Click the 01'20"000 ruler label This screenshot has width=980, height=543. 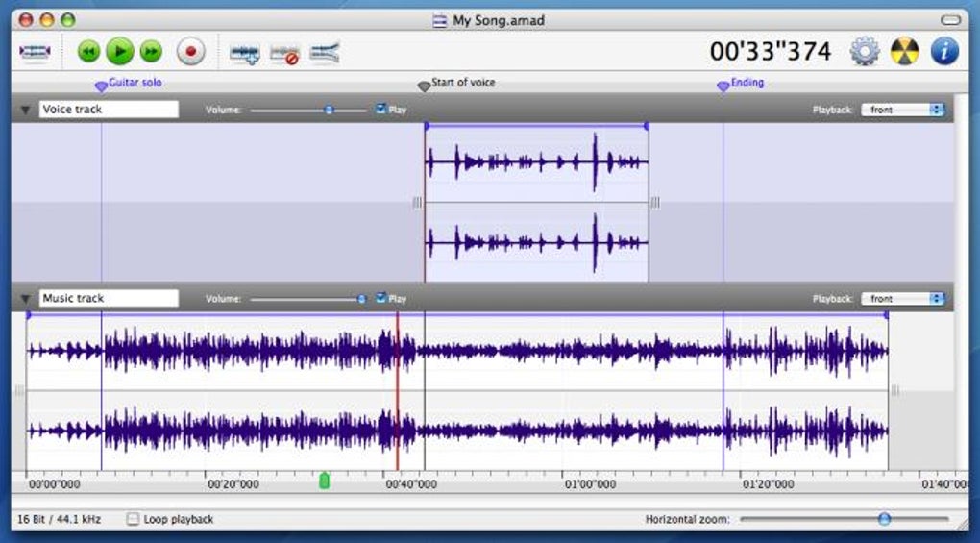pyautogui.click(x=768, y=484)
